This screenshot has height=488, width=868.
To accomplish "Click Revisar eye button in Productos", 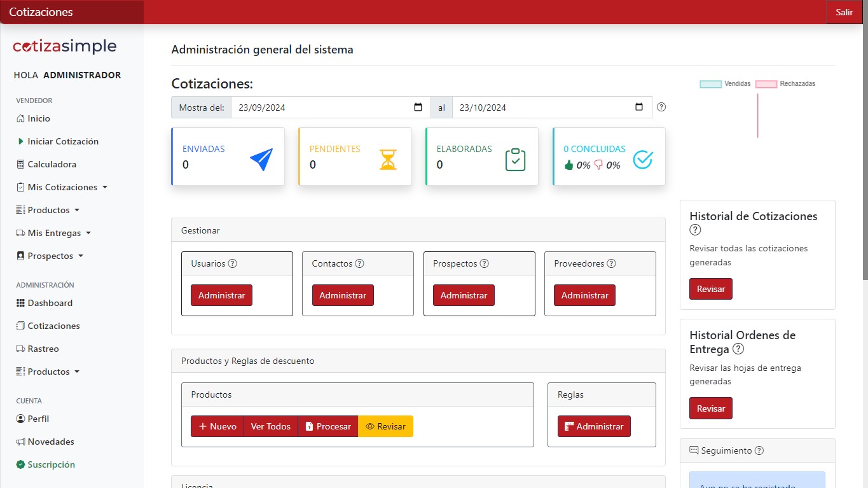I will point(385,426).
